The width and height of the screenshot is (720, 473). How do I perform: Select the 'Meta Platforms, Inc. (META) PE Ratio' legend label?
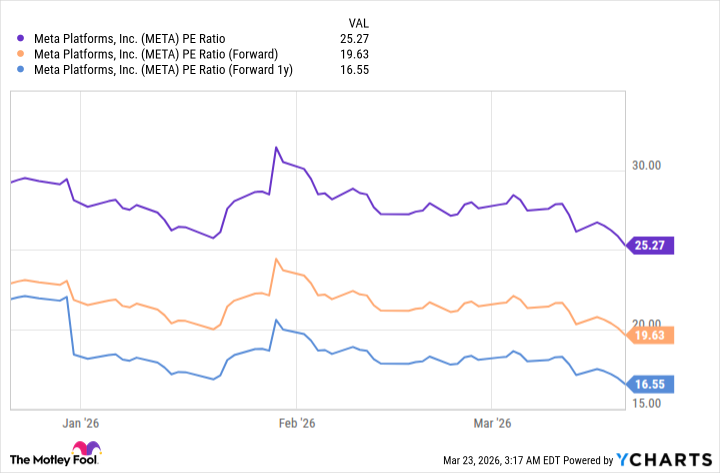point(131,38)
